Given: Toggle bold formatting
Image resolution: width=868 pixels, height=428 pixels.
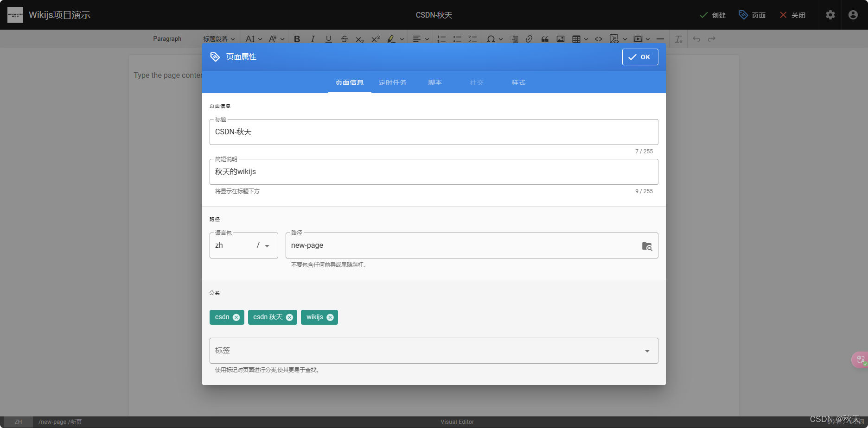Looking at the screenshot, I should pos(297,39).
